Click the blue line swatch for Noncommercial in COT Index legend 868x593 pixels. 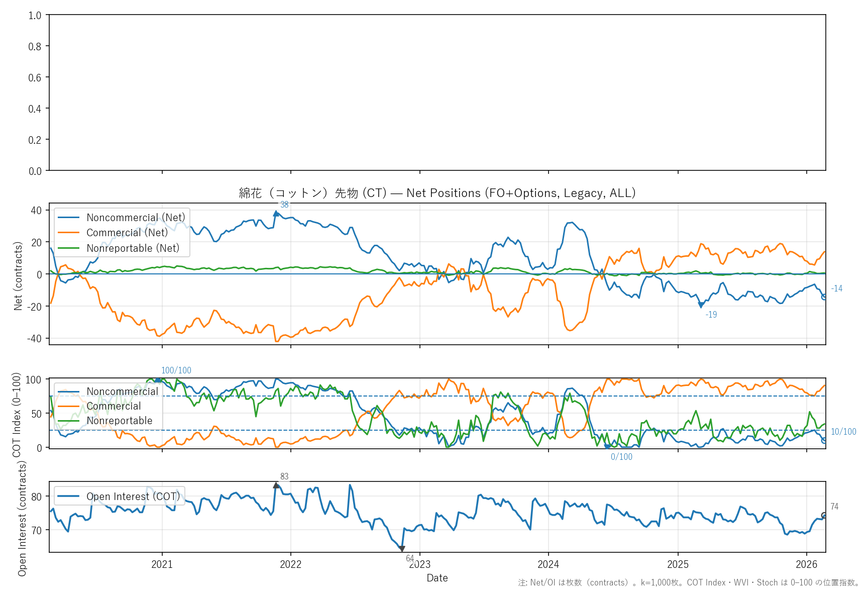(x=69, y=391)
